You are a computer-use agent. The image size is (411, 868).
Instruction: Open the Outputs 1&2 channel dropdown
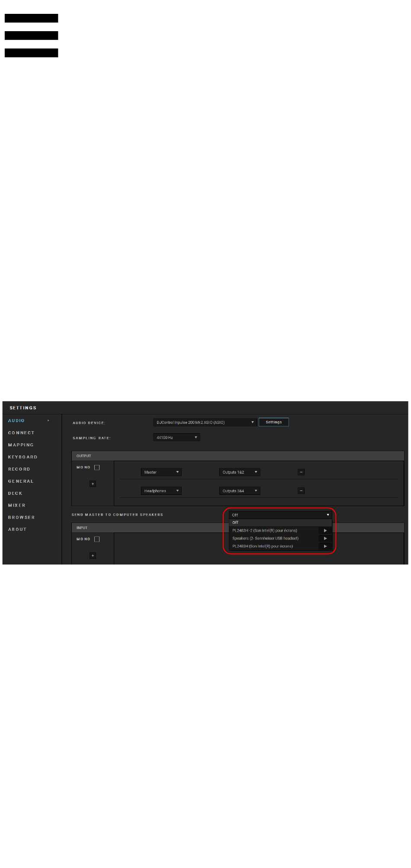pyautogui.click(x=239, y=472)
